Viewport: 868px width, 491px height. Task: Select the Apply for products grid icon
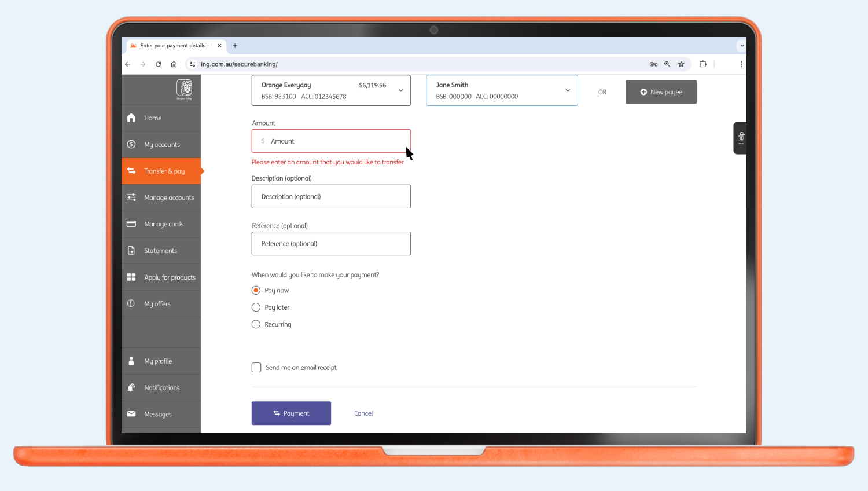131,277
